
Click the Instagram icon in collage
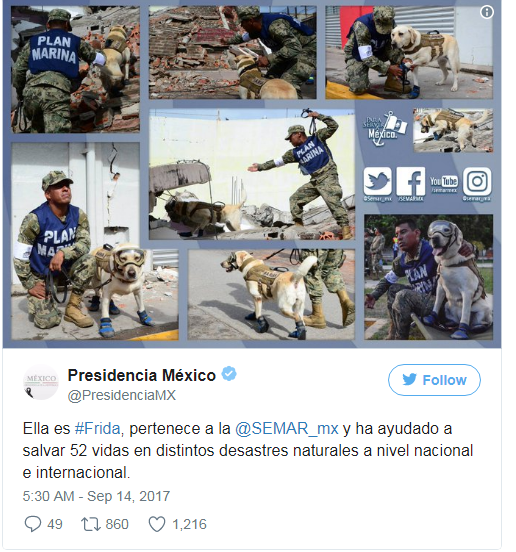(477, 181)
